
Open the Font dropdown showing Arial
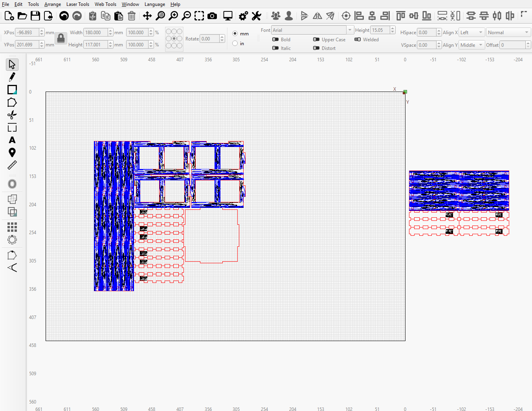click(x=312, y=30)
